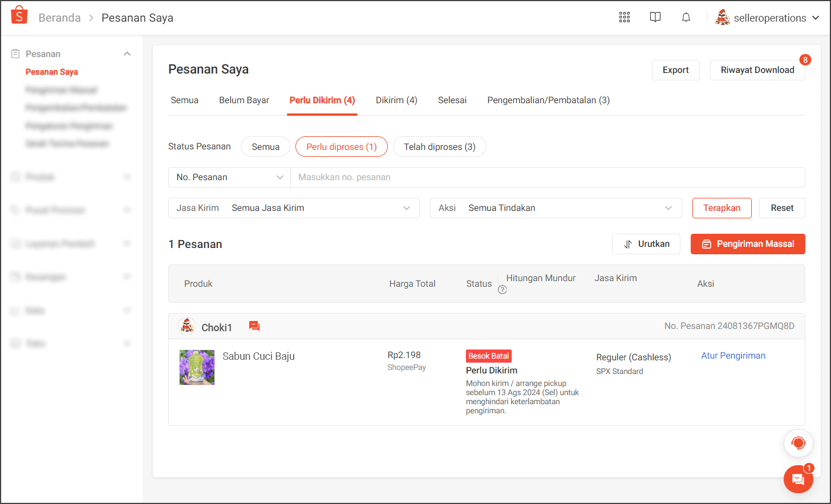The width and height of the screenshot is (831, 504).
Task: Switch to the Semua orders tab
Action: tap(185, 100)
